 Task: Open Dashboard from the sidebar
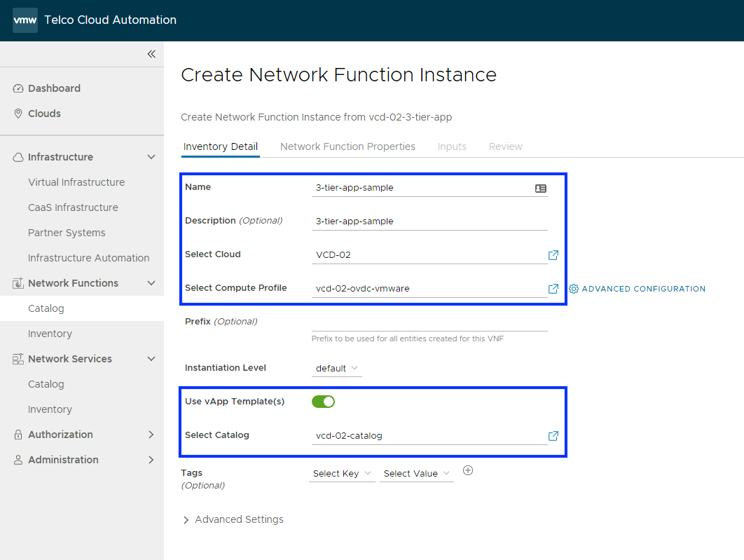click(54, 88)
